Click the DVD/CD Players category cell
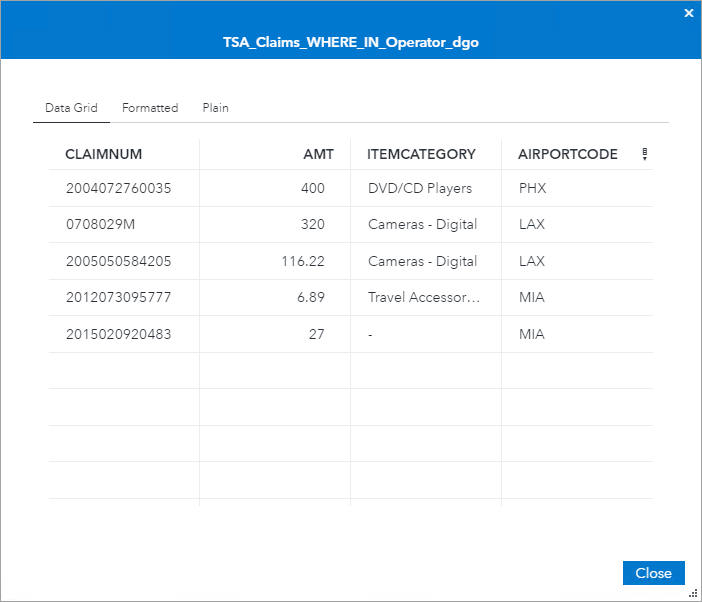The height and width of the screenshot is (602, 702). pos(426,188)
